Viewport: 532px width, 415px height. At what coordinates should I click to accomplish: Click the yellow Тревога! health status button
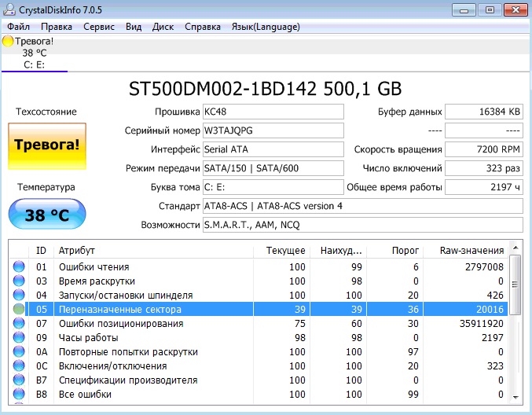(x=47, y=146)
